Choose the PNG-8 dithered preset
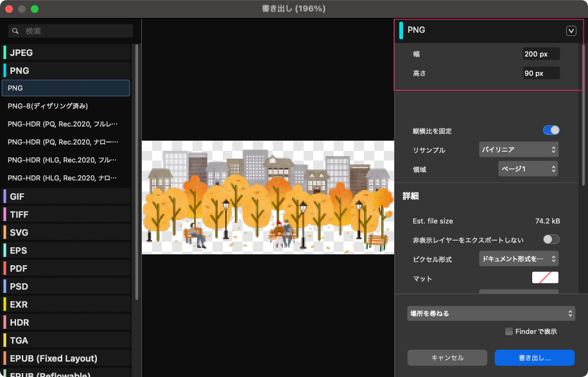The height and width of the screenshot is (377, 588). [48, 106]
